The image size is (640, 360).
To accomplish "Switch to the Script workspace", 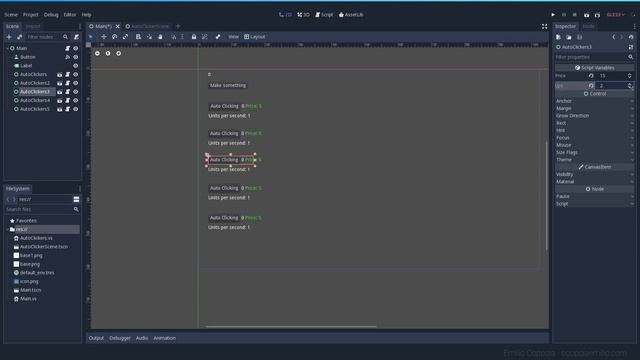I will [x=324, y=15].
